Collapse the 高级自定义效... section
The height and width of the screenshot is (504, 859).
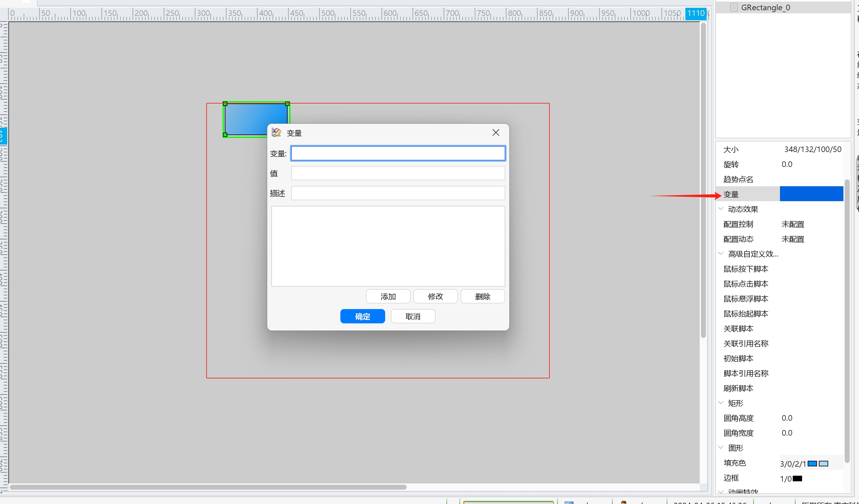(x=721, y=253)
